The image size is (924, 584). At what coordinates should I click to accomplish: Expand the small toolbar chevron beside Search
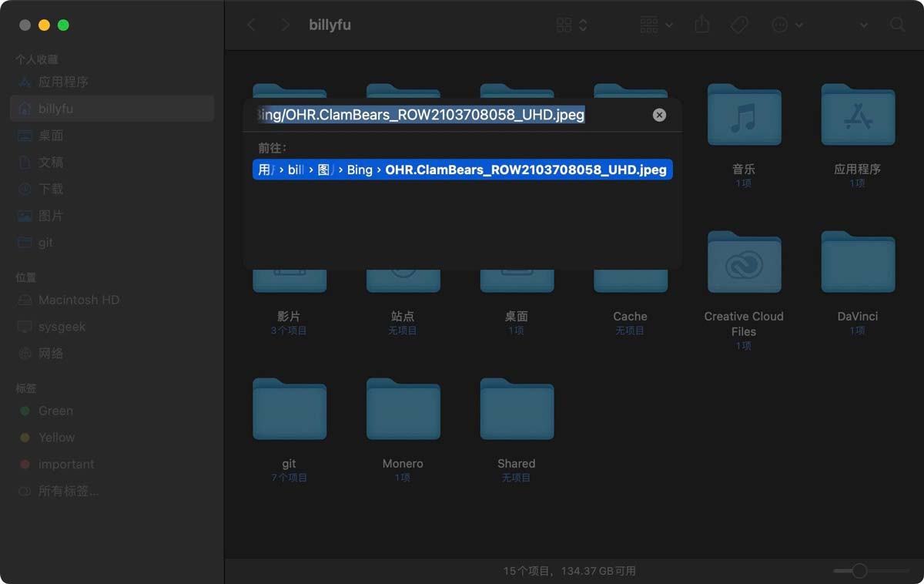click(x=864, y=25)
